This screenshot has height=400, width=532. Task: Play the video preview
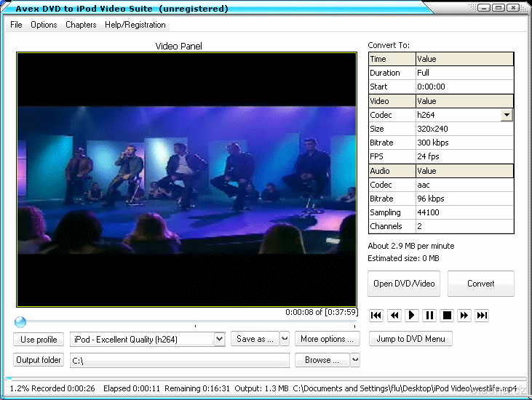412,315
